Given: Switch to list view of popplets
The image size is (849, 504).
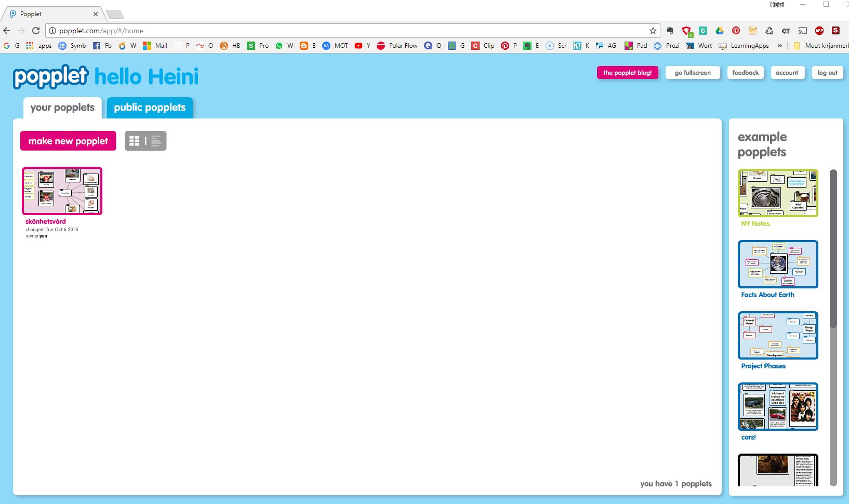Looking at the screenshot, I should coord(156,141).
